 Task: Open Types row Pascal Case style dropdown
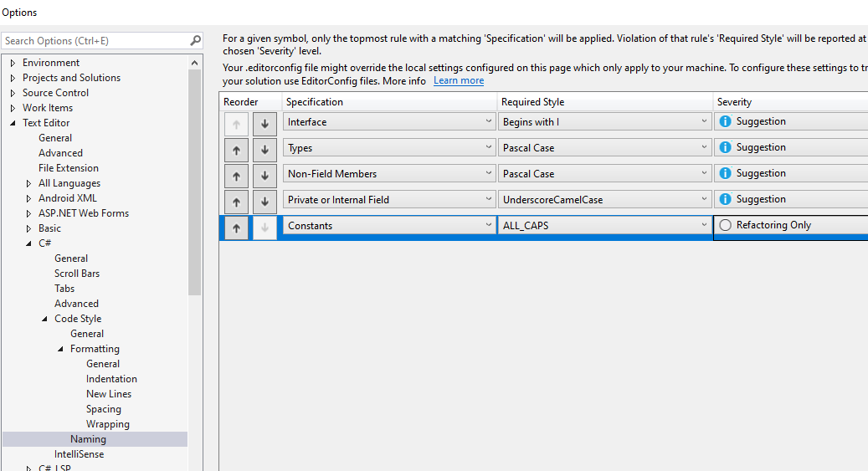click(604, 148)
